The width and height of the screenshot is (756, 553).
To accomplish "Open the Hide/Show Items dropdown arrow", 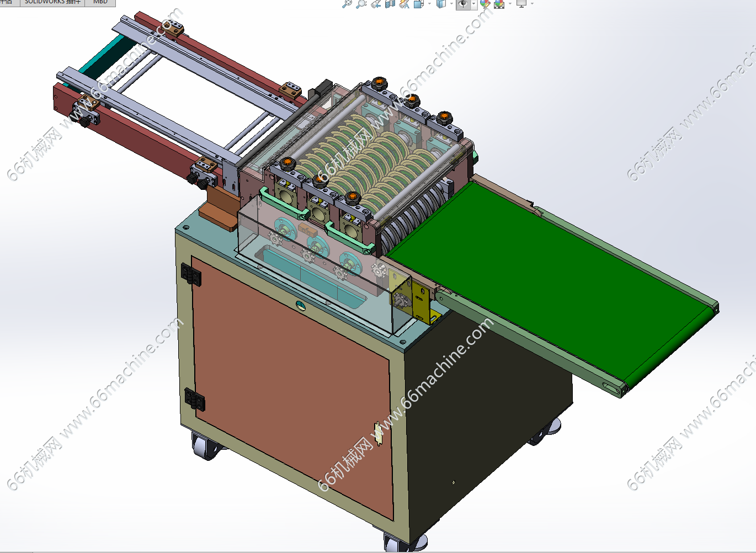I will [x=473, y=4].
